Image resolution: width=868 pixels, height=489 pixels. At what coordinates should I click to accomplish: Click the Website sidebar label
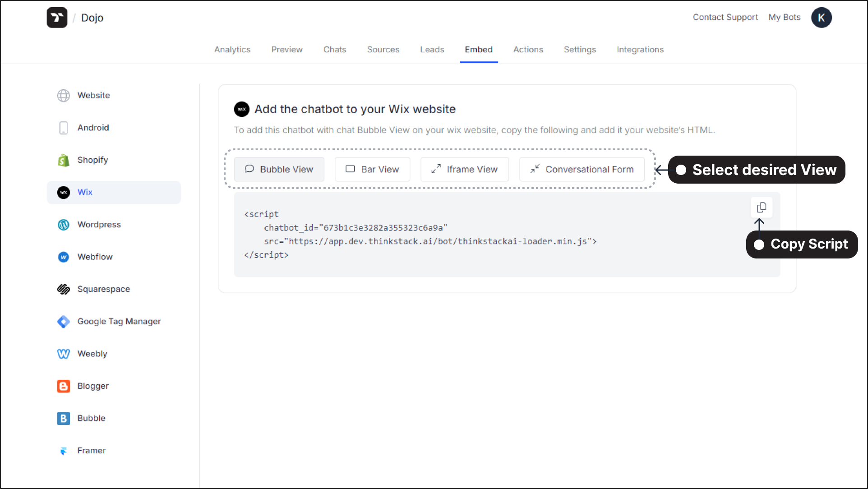[94, 96]
